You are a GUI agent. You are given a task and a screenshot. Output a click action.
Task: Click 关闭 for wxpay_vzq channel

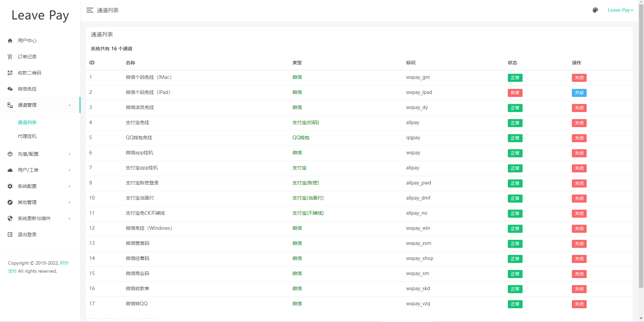579,304
